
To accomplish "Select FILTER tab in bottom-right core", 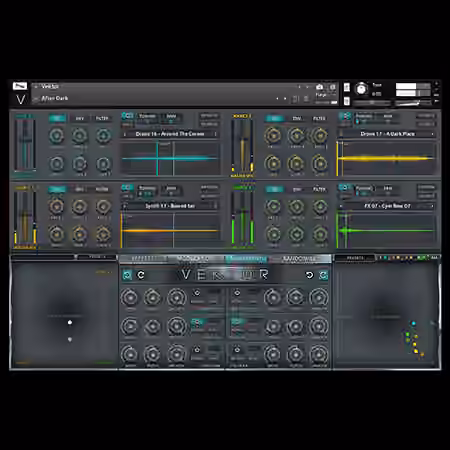I will (319, 189).
